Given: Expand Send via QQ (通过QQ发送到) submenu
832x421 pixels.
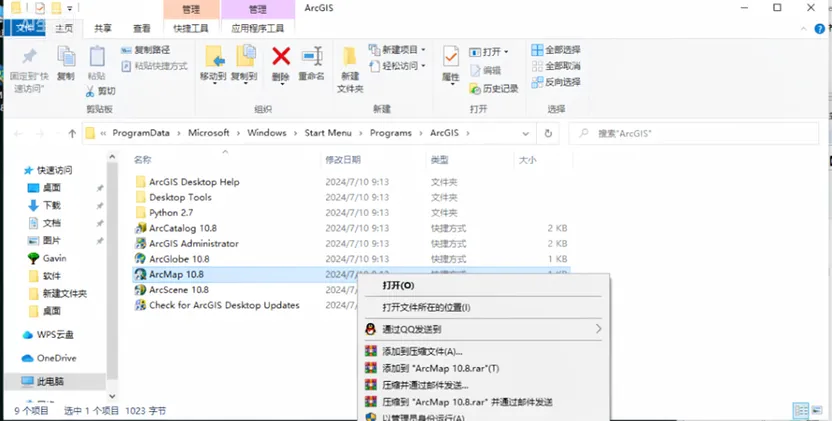Looking at the screenshot, I should point(483,329).
